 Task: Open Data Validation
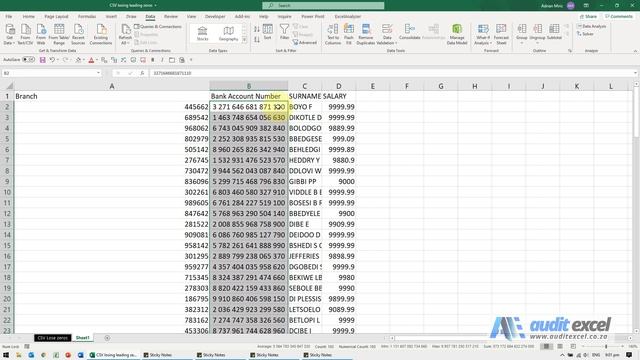tap(387, 34)
